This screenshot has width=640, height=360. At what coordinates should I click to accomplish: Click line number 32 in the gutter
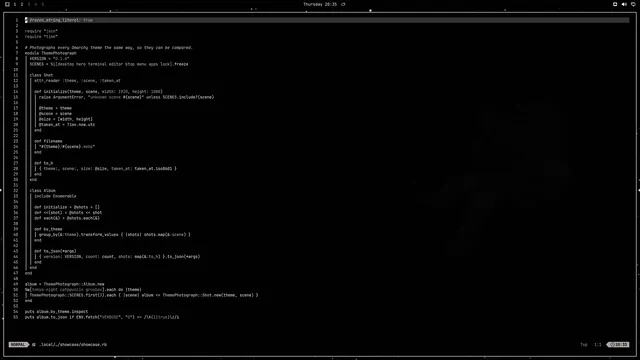pos(16,191)
